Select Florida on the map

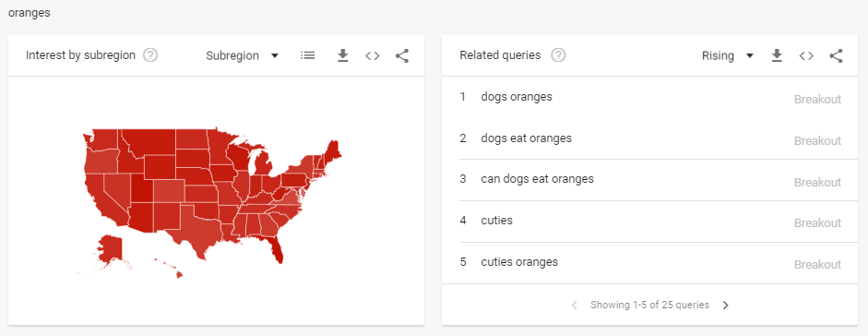(x=276, y=247)
